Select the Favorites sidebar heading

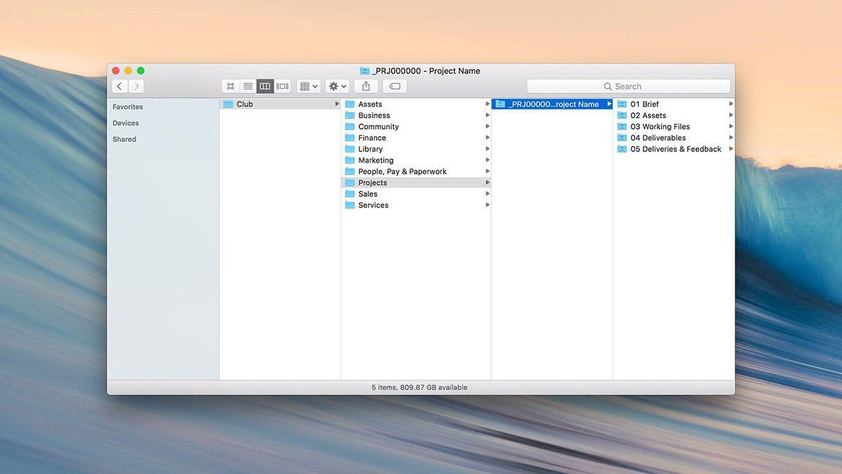(x=128, y=107)
